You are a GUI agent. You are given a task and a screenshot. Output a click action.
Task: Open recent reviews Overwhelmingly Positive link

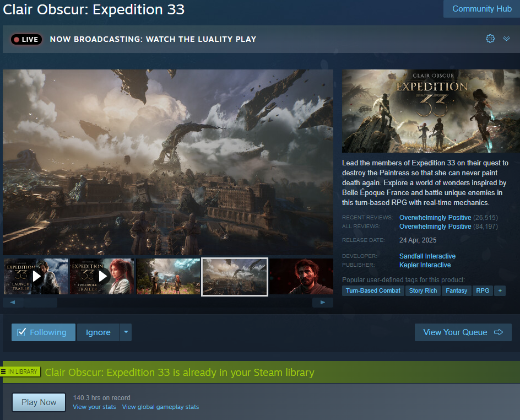point(435,218)
